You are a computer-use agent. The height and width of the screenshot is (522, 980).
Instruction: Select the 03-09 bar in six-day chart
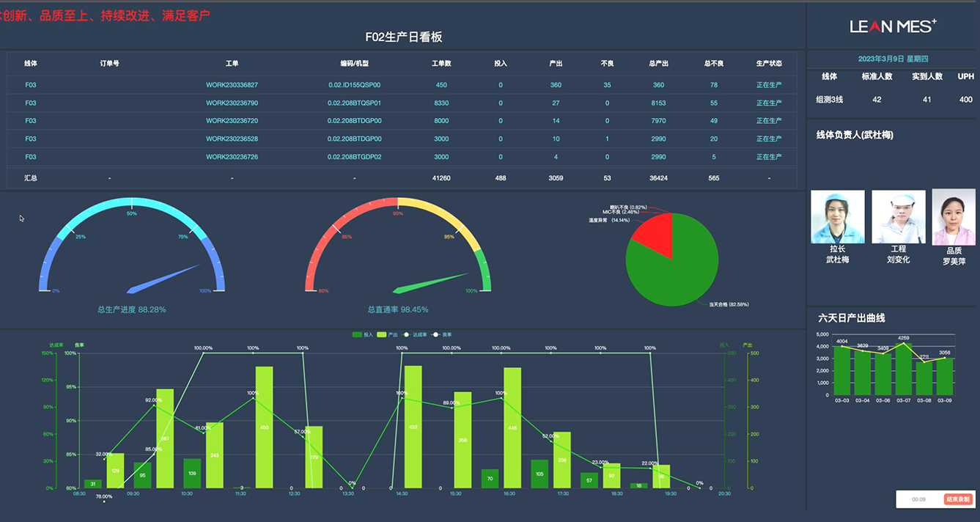945,377
